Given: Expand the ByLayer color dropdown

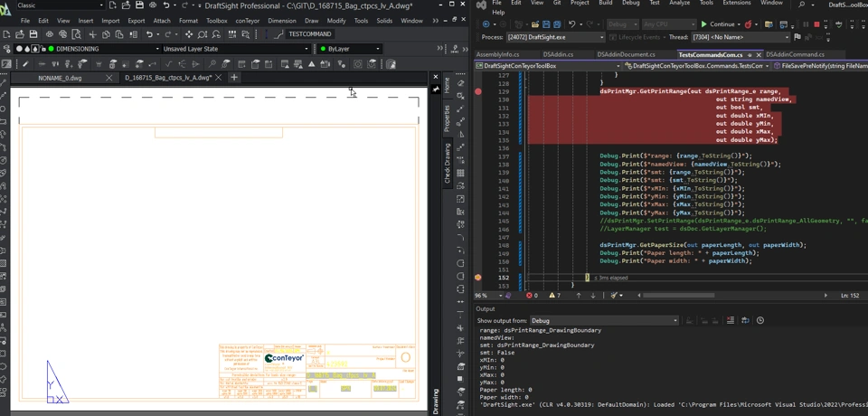Looking at the screenshot, I should click(x=377, y=49).
